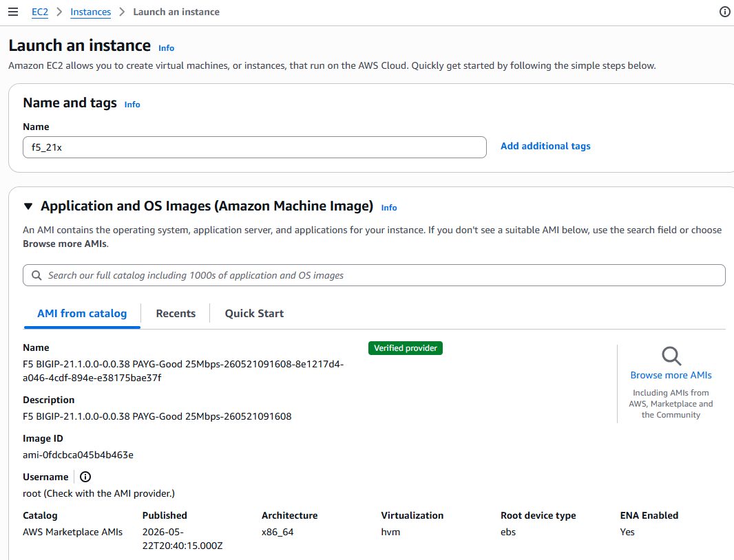The height and width of the screenshot is (560, 734).
Task: Click the Launch an instance breadcrumb text
Action: point(176,12)
